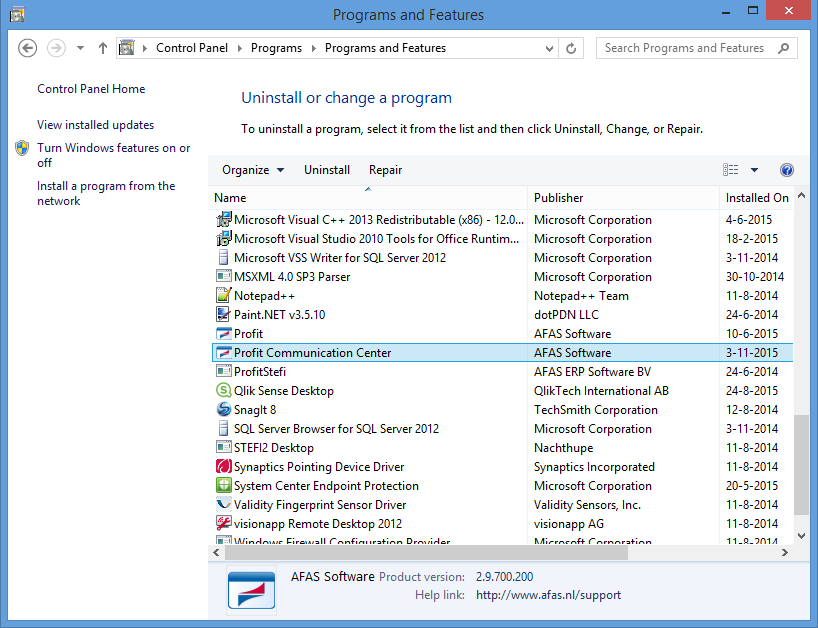This screenshot has width=818, height=628.
Task: Click the Search Programs and Features box
Action: (697, 48)
